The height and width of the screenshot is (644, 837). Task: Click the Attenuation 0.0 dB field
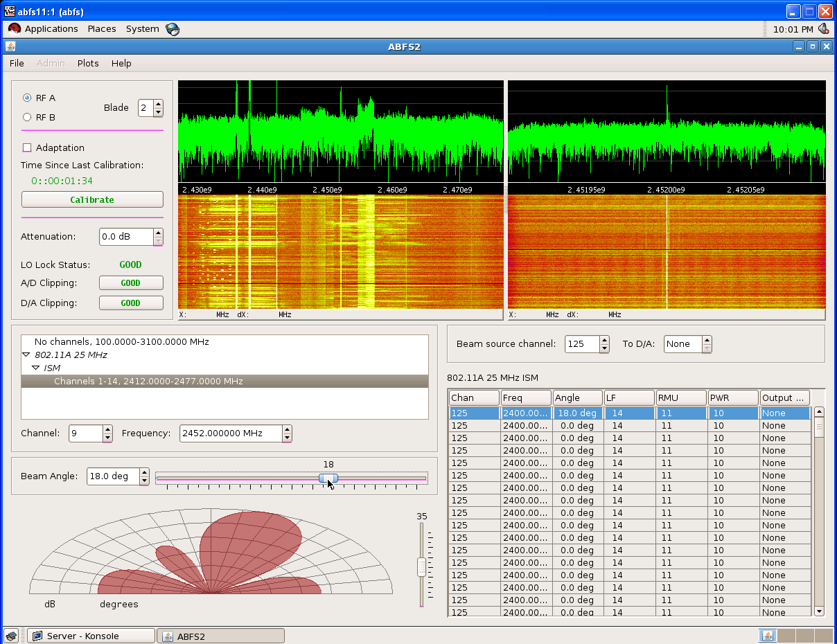coord(126,237)
